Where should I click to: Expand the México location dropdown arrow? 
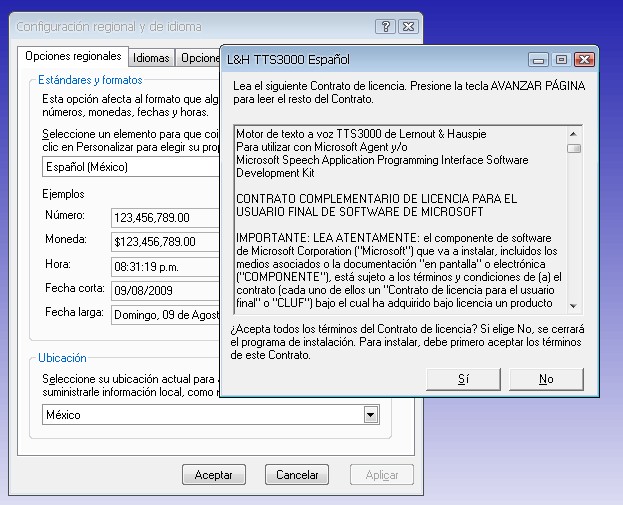point(371,415)
